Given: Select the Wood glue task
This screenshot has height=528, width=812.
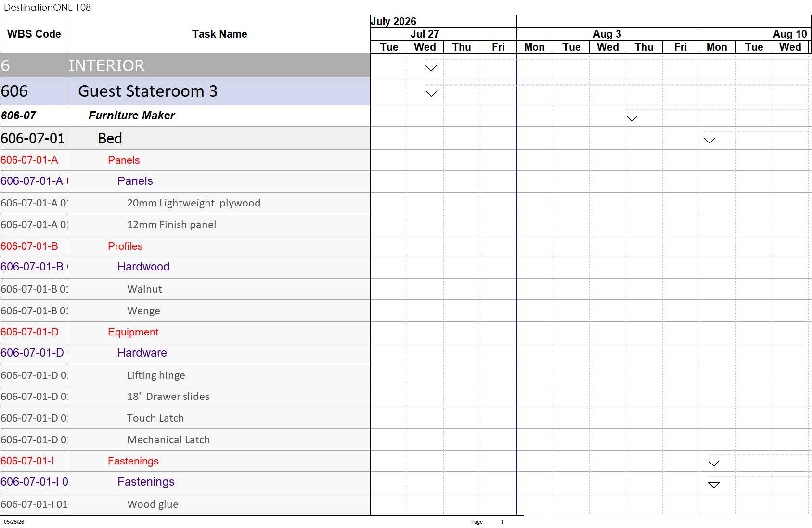Looking at the screenshot, I should pyautogui.click(x=153, y=504).
